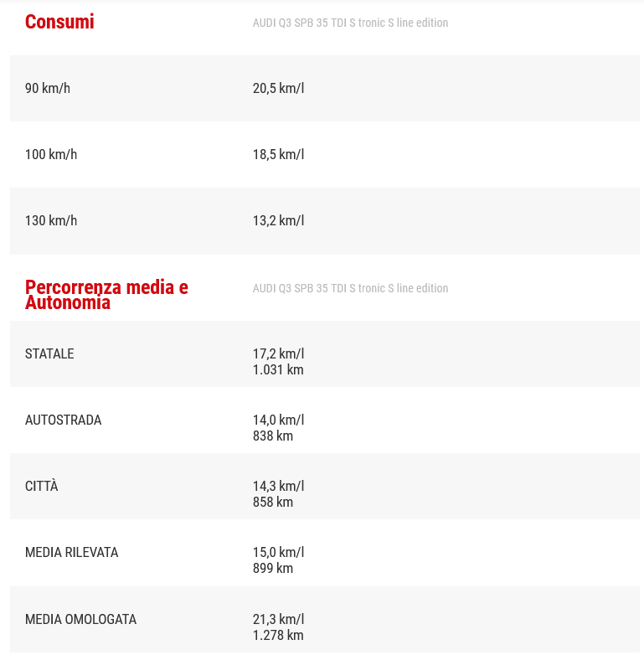Viewport: 644px width, 655px height.
Task: Select the 838 km range value
Action: [273, 436]
